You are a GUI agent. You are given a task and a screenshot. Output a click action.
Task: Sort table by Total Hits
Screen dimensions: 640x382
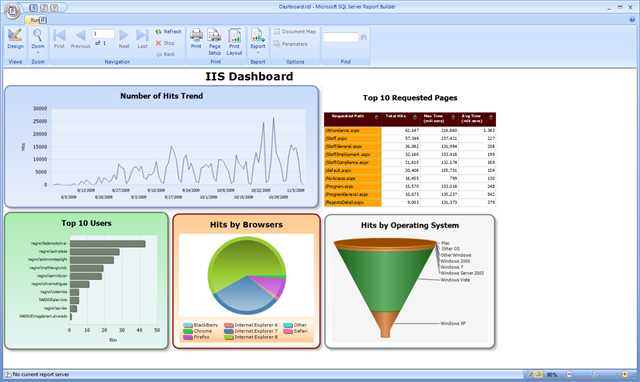tap(415, 118)
